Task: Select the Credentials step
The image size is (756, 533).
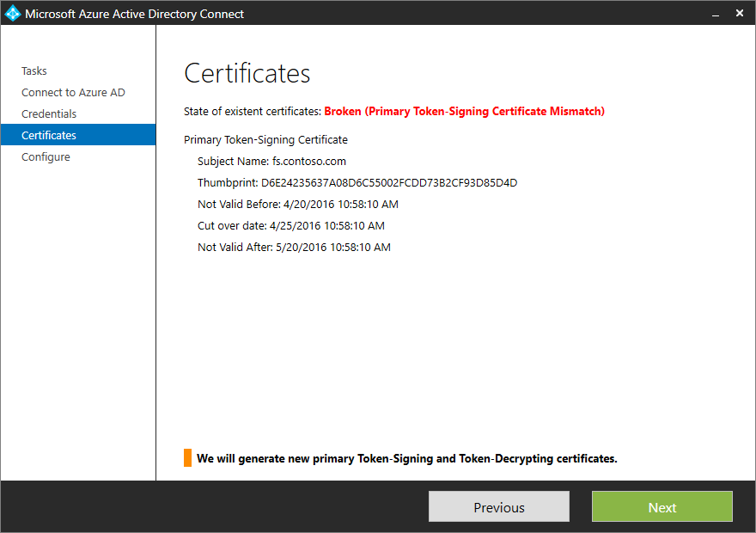Action: [x=49, y=113]
